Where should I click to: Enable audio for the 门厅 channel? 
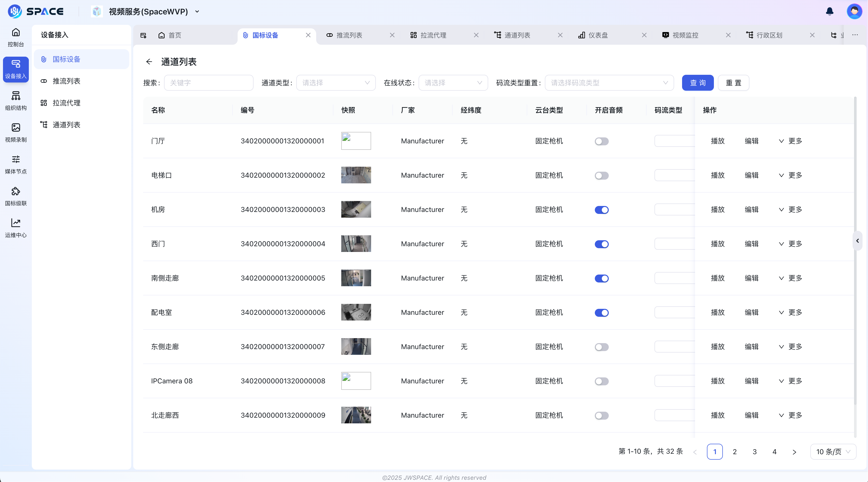pyautogui.click(x=602, y=141)
